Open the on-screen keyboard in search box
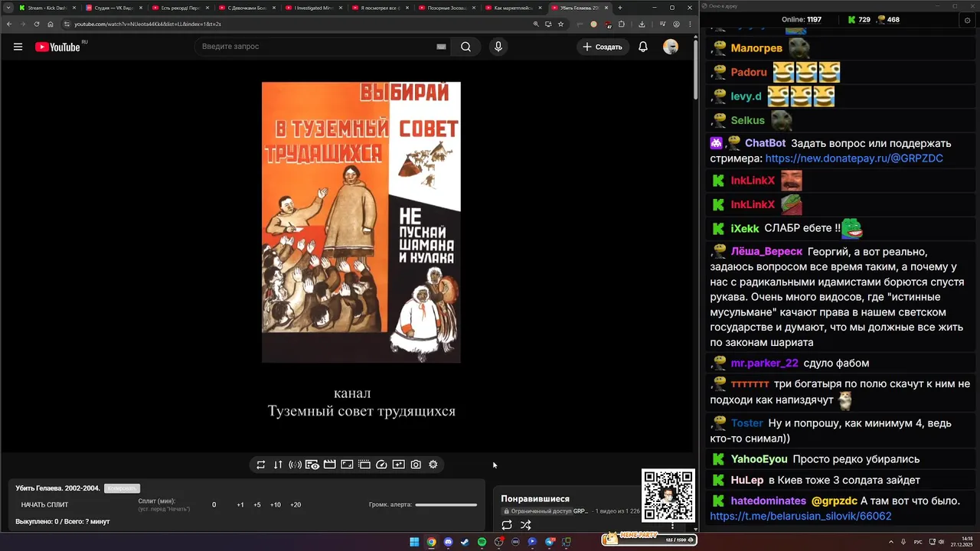Screen dimensions: 980x551 tap(441, 47)
